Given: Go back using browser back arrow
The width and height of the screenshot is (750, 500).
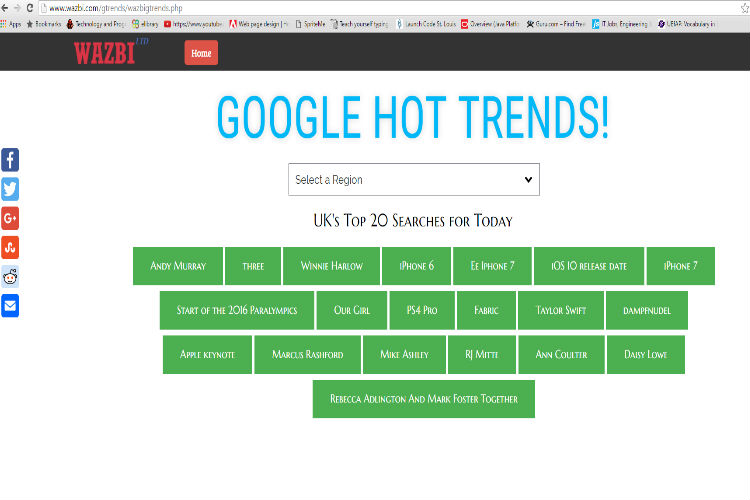Looking at the screenshot, I should coord(5,7).
